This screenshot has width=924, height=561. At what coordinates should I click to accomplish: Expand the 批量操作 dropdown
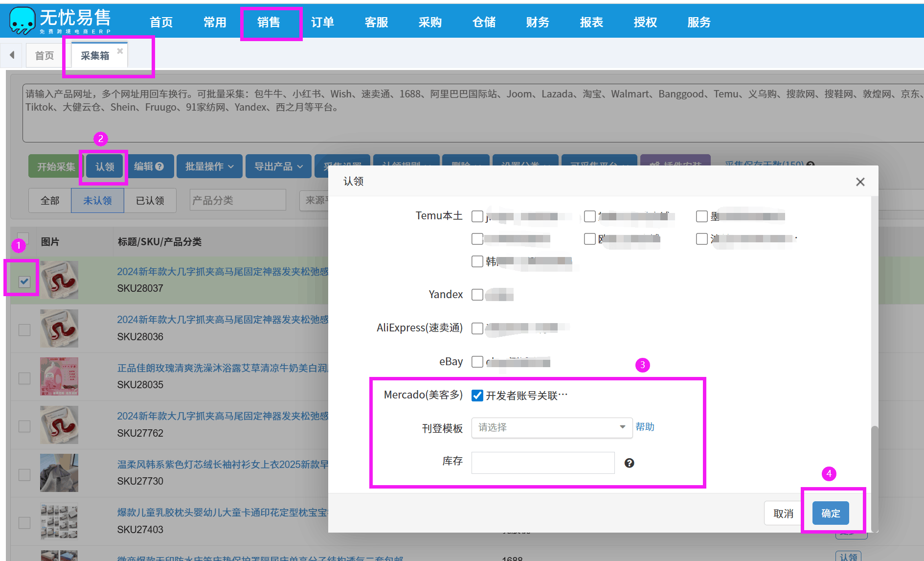[209, 166]
